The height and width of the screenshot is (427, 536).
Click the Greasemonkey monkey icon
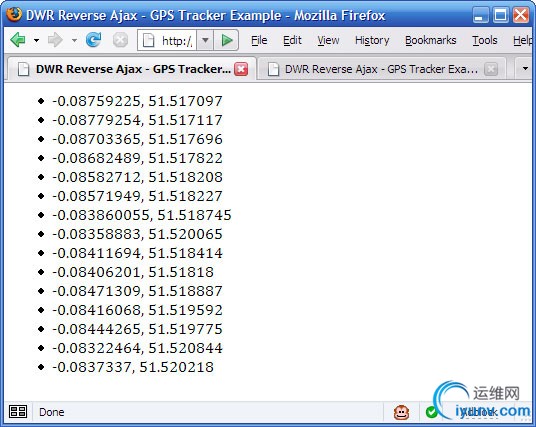tap(401, 412)
